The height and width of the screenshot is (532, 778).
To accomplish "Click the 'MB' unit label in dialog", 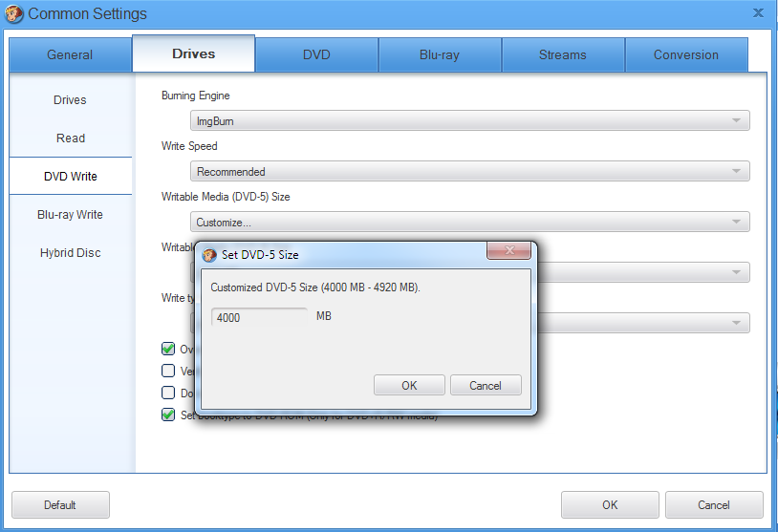I will point(323,316).
